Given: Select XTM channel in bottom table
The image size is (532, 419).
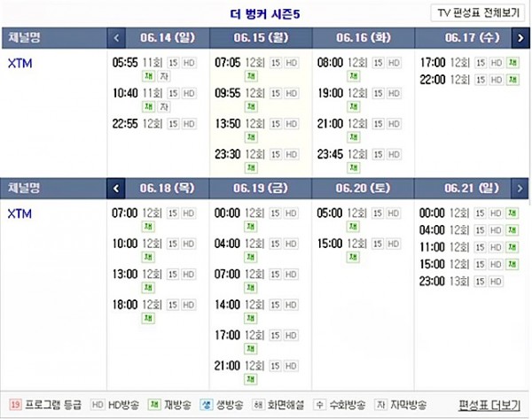Looking at the screenshot, I should (20, 213).
